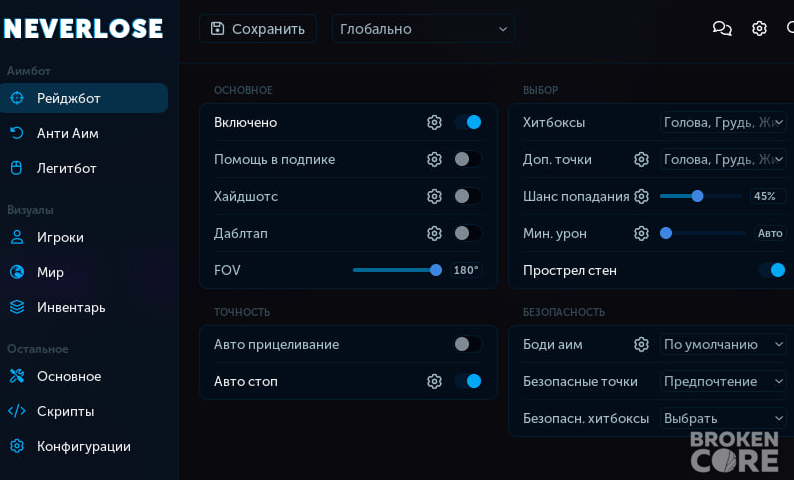Image resolution: width=794 pixels, height=480 pixels.
Task: Click the Авто min damage value field
Action: pyautogui.click(x=770, y=233)
